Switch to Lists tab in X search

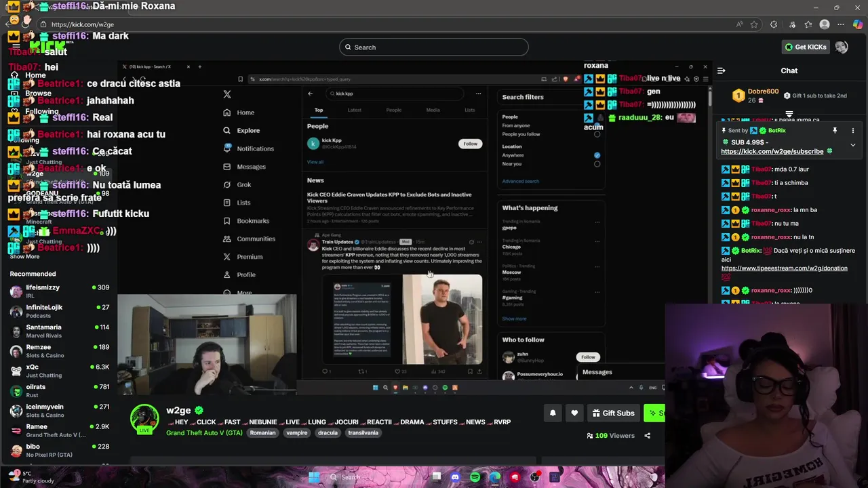[470, 110]
